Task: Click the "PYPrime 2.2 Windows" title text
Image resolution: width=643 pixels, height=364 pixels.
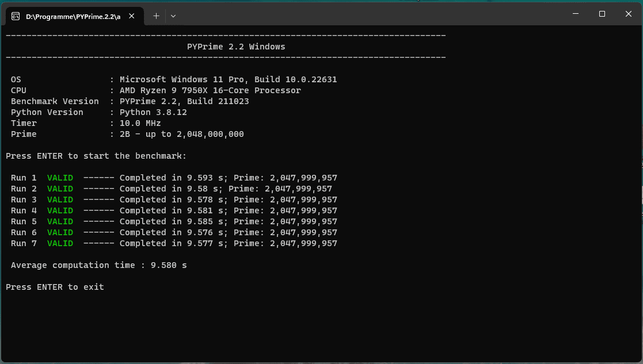Action: [x=236, y=47]
